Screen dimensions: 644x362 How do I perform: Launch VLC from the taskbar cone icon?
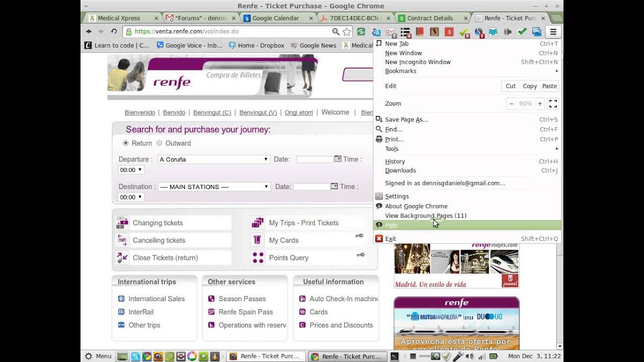coord(214,356)
